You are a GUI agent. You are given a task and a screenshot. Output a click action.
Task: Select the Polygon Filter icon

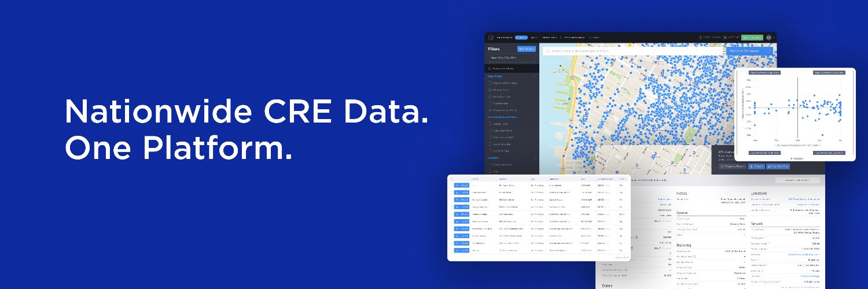pyautogui.click(x=490, y=96)
